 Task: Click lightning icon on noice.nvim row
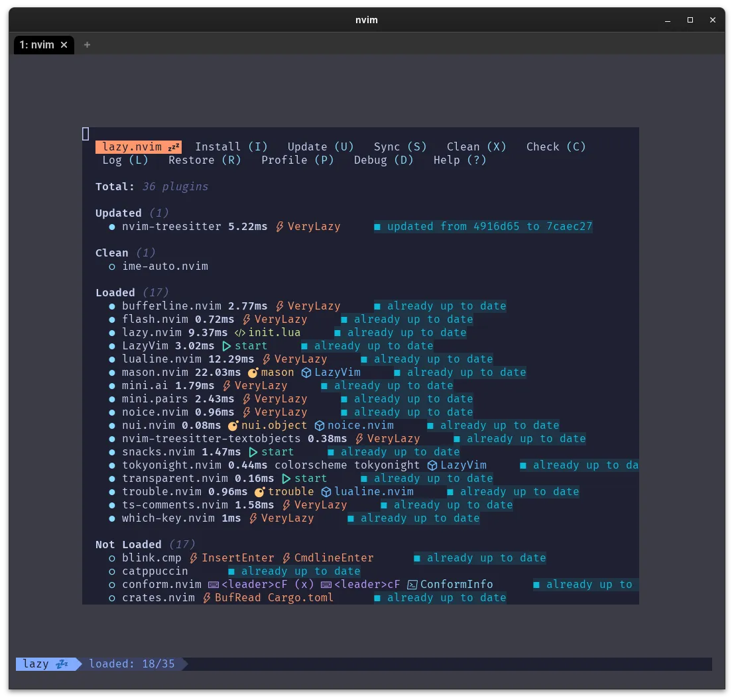pos(247,412)
